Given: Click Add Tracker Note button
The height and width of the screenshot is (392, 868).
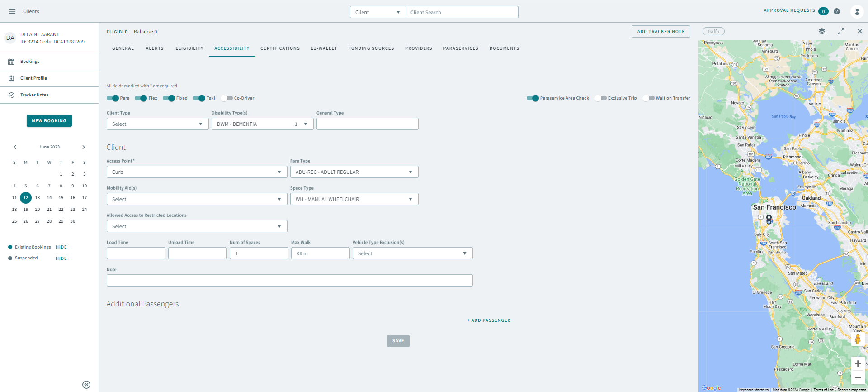Looking at the screenshot, I should coord(660,32).
